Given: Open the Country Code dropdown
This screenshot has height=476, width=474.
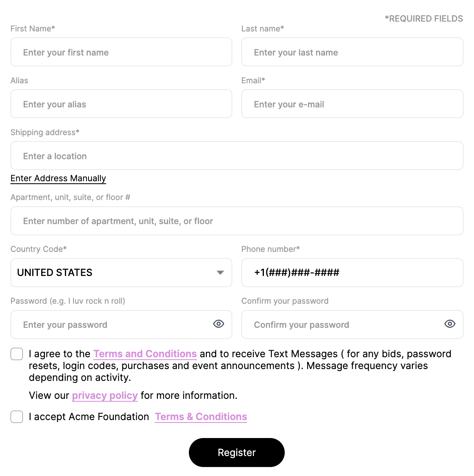Looking at the screenshot, I should click(x=220, y=273).
